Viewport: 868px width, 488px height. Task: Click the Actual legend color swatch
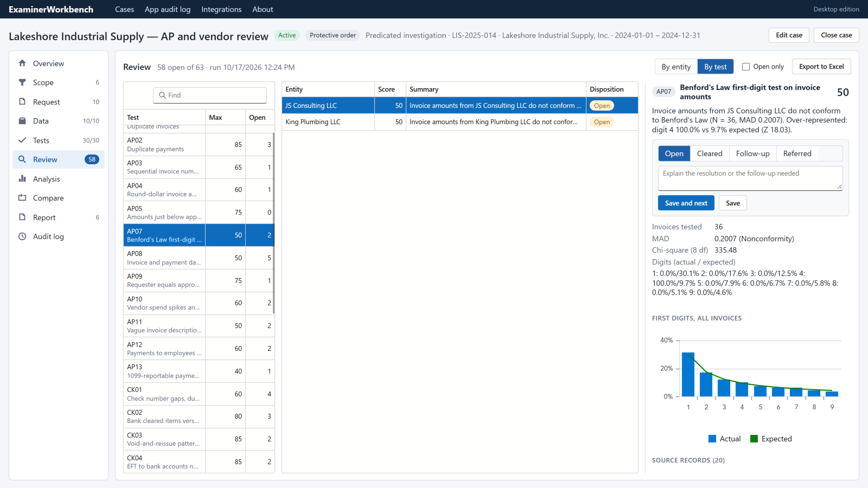pyautogui.click(x=712, y=439)
